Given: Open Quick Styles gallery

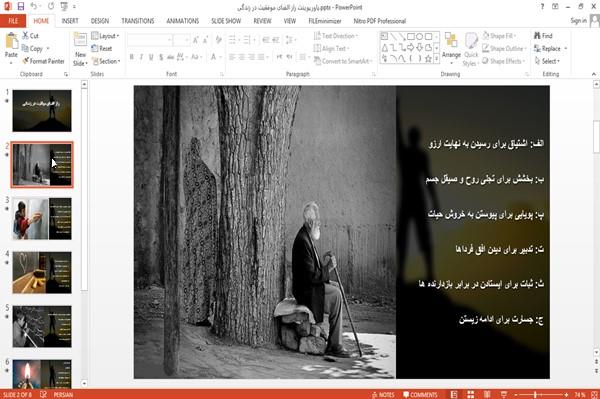Looking at the screenshot, I should (x=471, y=50).
